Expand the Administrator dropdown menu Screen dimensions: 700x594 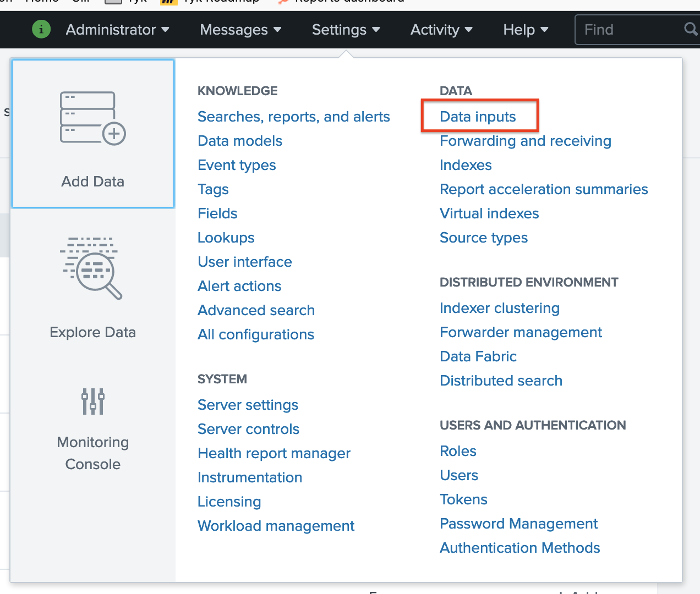pyautogui.click(x=117, y=30)
